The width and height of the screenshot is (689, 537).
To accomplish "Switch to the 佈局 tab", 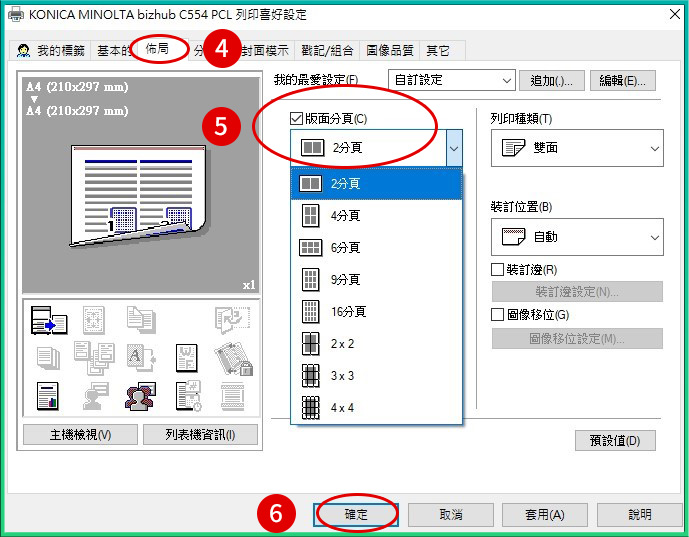I will pyautogui.click(x=157, y=49).
